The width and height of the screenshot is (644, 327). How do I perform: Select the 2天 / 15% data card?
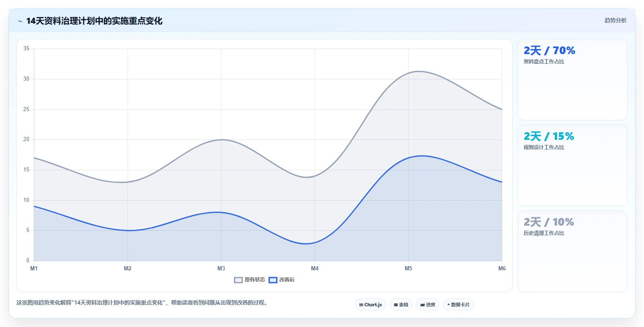[x=573, y=165]
